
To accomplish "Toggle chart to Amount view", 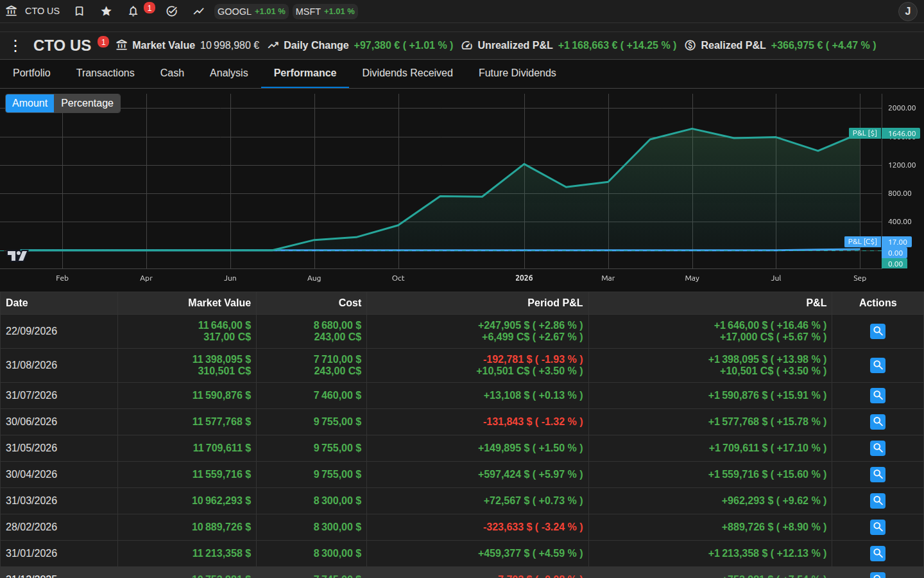I will coord(30,103).
